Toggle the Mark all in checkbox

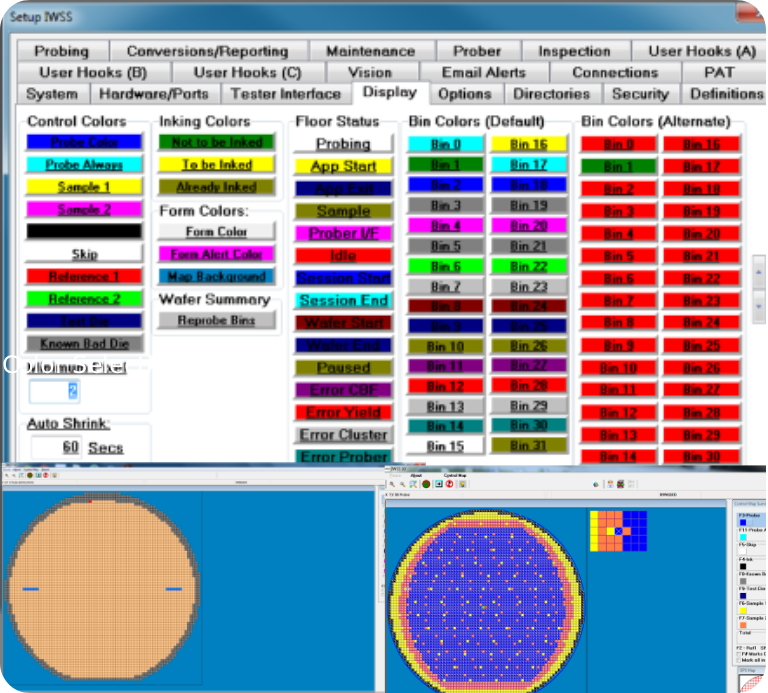[x=739, y=660]
